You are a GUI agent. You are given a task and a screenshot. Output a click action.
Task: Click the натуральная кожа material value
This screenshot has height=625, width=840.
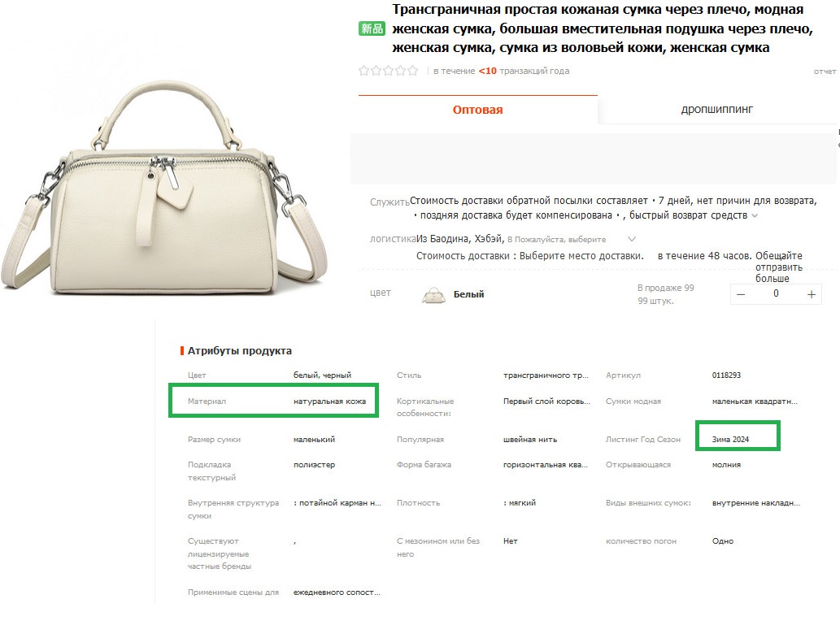329,401
